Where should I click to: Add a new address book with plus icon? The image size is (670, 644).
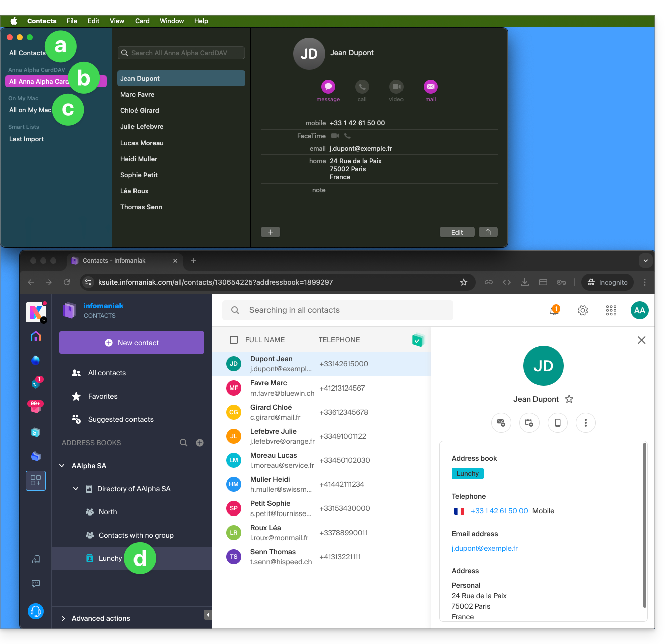tap(200, 443)
